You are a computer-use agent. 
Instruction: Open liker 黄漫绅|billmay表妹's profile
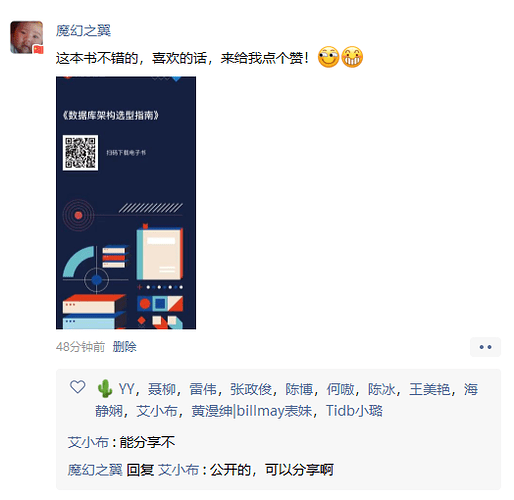click(x=252, y=411)
